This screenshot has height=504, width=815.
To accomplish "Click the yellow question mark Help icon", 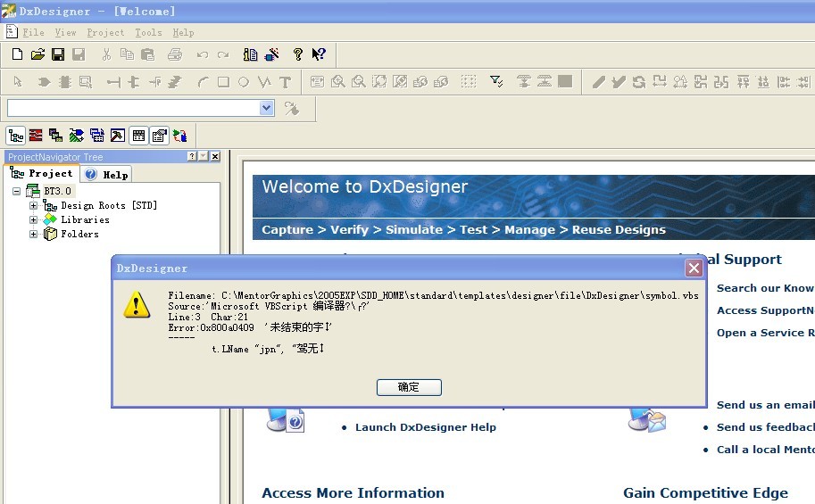I will pyautogui.click(x=298, y=54).
